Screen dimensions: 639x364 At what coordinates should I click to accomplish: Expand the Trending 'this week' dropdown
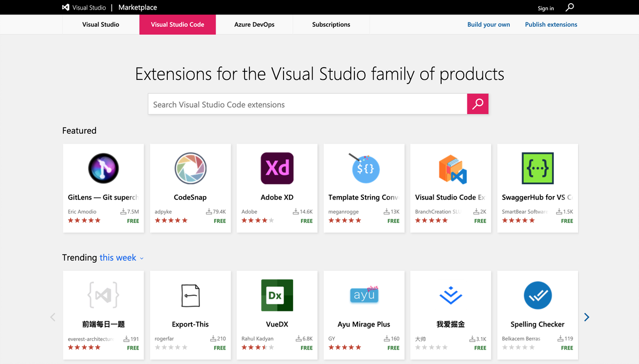[122, 258]
